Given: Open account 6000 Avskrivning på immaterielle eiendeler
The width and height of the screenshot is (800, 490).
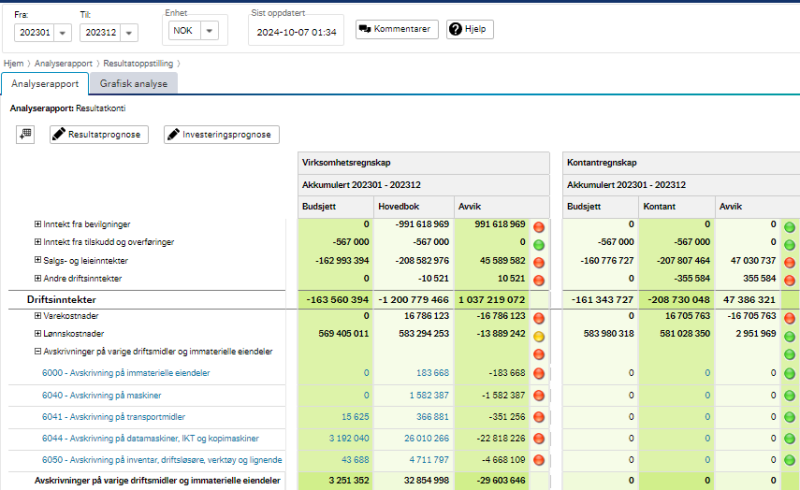Looking at the screenshot, I should pos(126,373).
